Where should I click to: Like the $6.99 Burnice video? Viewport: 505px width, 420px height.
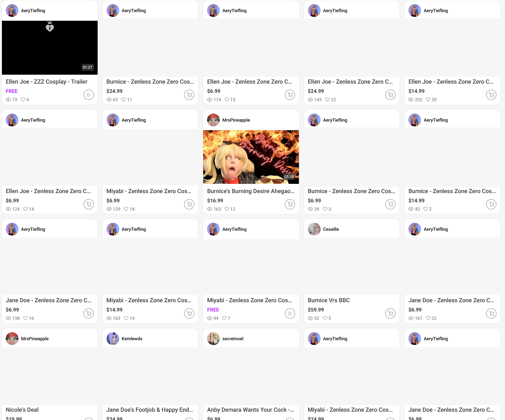pyautogui.click(x=325, y=209)
